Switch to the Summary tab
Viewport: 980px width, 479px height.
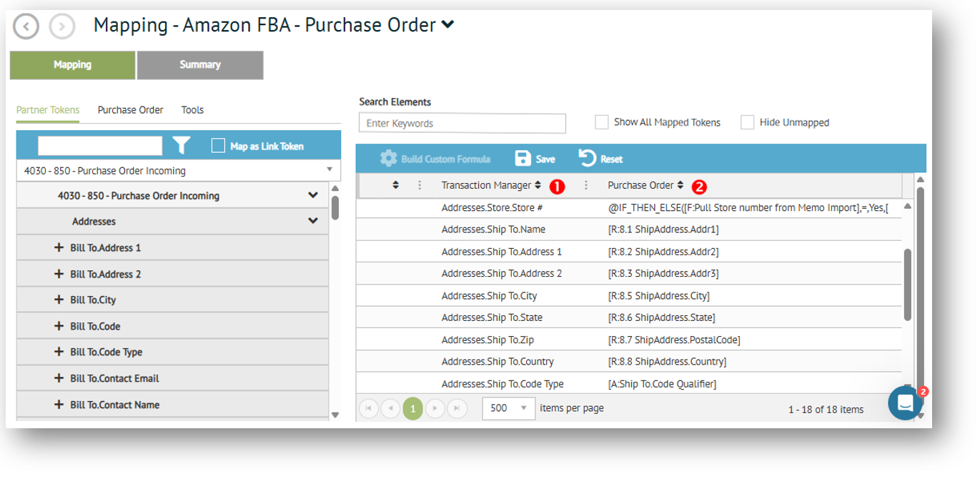[200, 65]
